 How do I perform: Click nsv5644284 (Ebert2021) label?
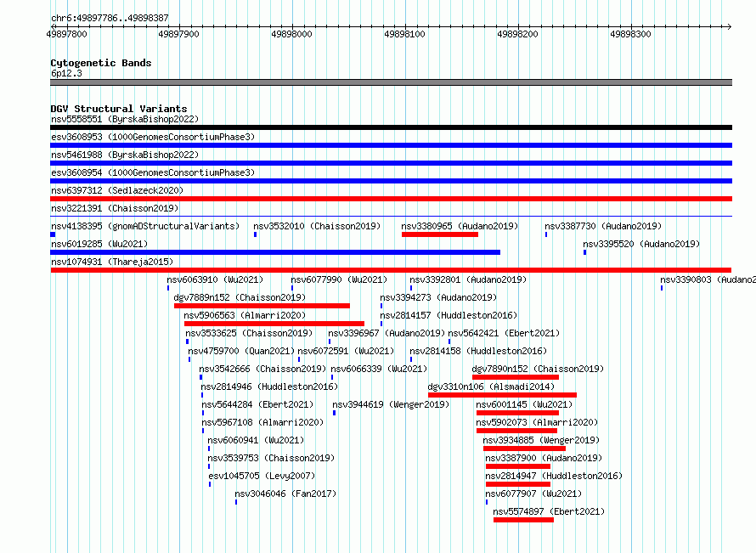pos(257,404)
